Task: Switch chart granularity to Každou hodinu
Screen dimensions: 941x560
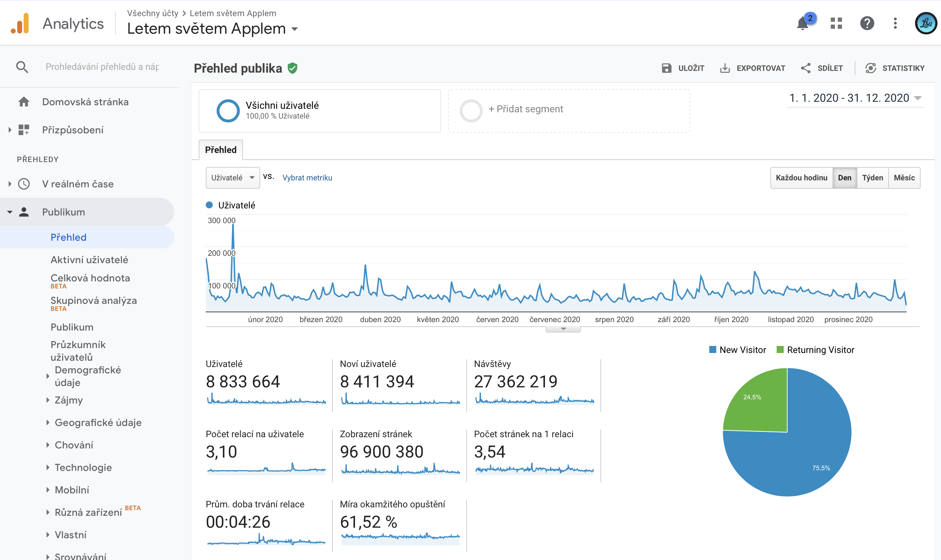Action: tap(801, 178)
